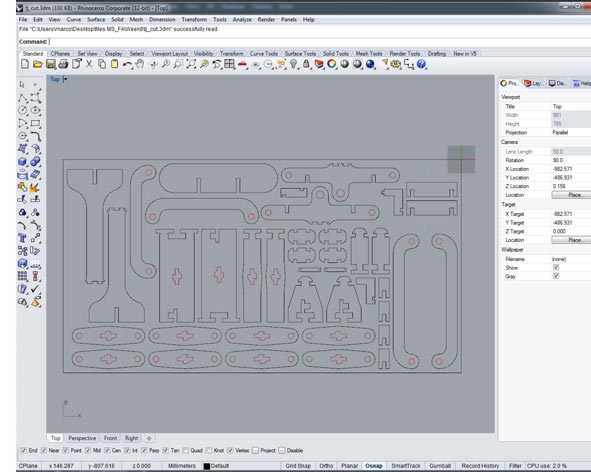Click the Cut scissors icon
The height and width of the screenshot is (472, 591).
point(89,64)
